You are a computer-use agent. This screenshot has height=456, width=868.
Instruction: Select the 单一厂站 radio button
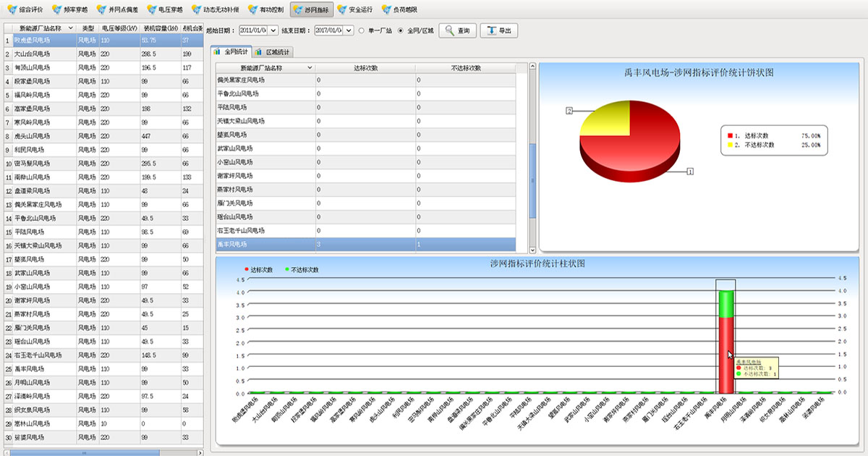[x=361, y=31]
